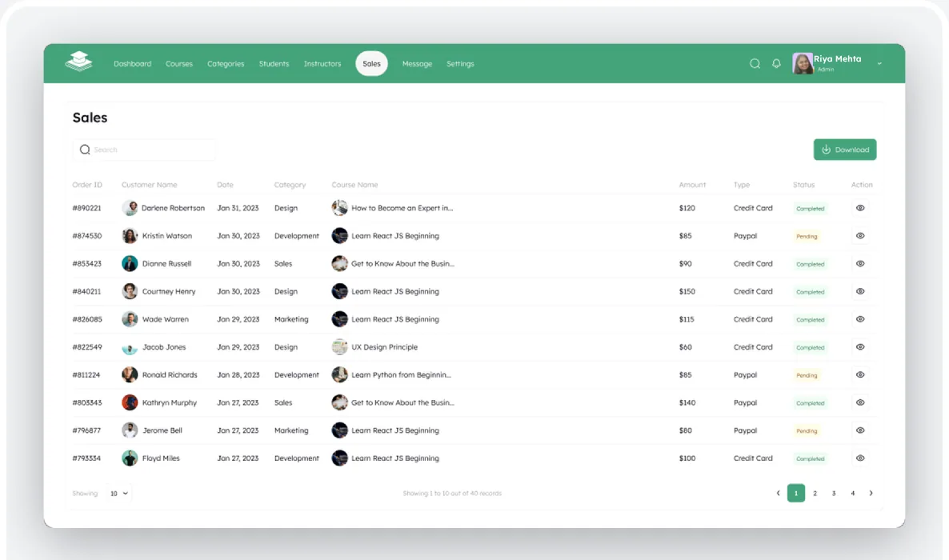Go to next page arrow
Screen dimensions: 949x560
coord(871,494)
